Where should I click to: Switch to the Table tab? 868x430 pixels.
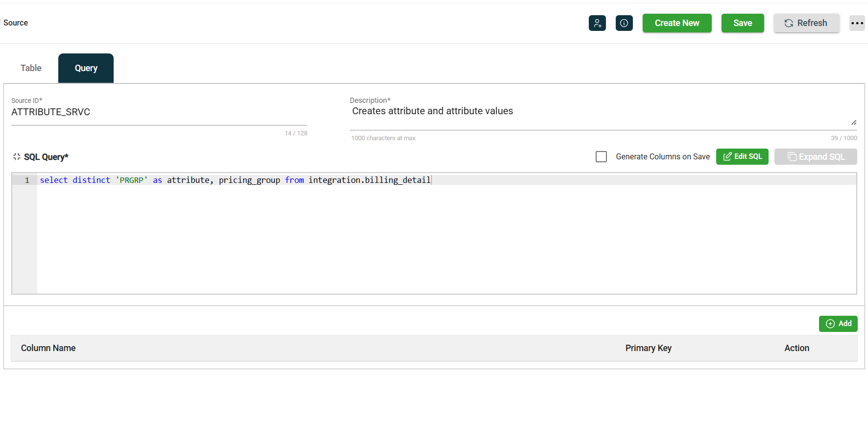pyautogui.click(x=31, y=68)
